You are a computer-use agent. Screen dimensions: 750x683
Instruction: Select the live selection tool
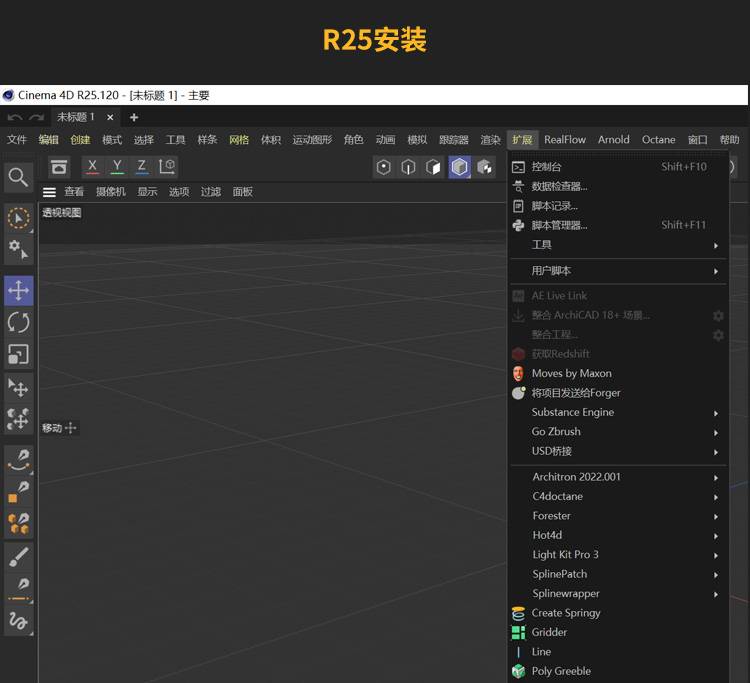point(18,218)
